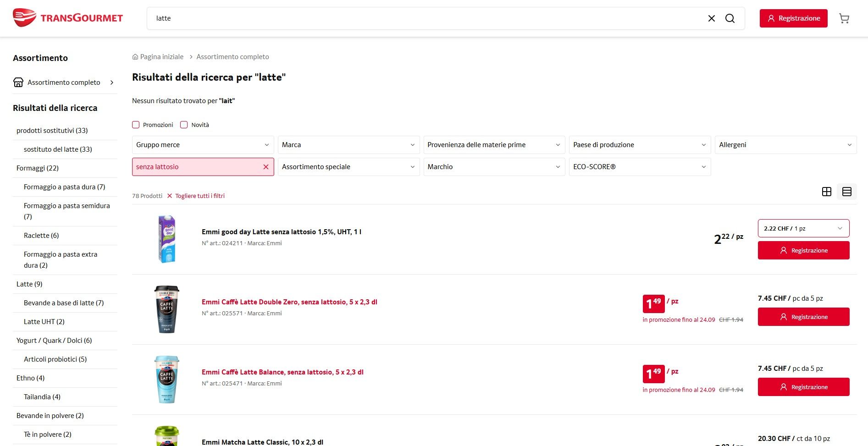
Task: Click the 78 Prodotti count text
Action: [x=147, y=196]
